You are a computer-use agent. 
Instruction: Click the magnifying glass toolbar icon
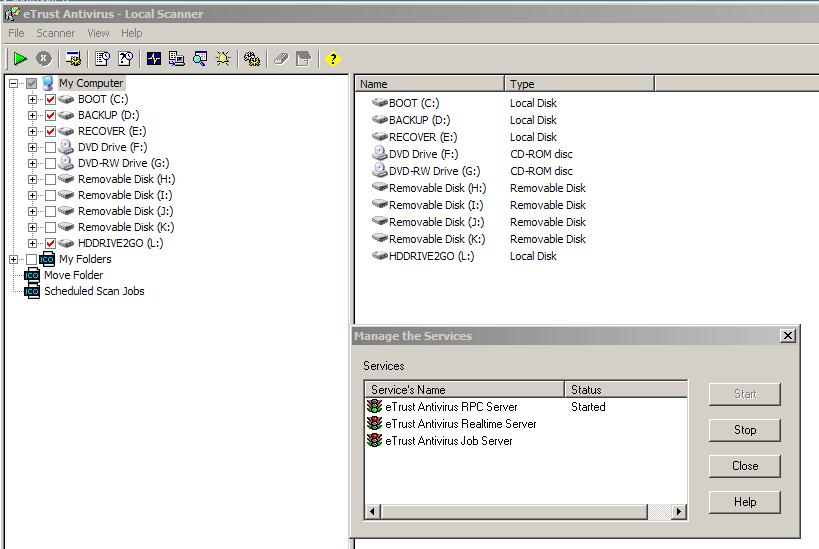coord(200,59)
